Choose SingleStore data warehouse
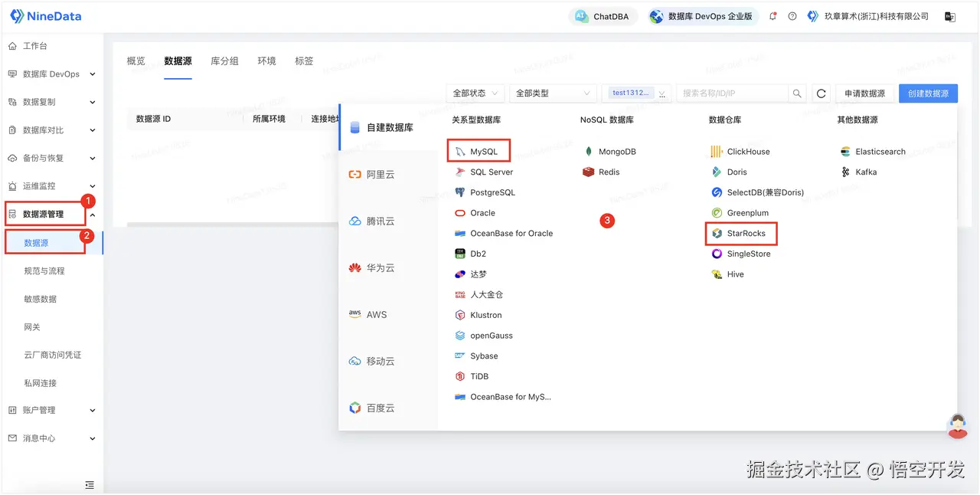This screenshot has width=980, height=495. click(x=741, y=254)
